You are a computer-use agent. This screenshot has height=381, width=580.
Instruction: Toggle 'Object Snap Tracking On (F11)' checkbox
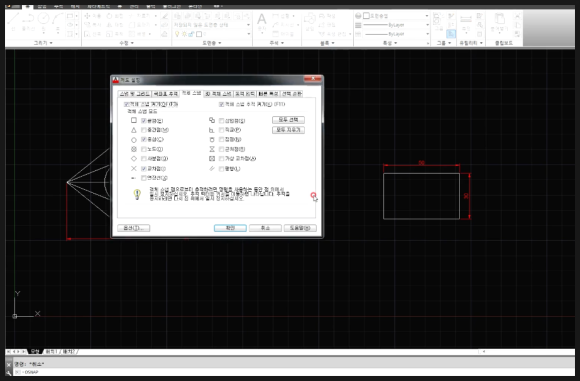tap(221, 104)
